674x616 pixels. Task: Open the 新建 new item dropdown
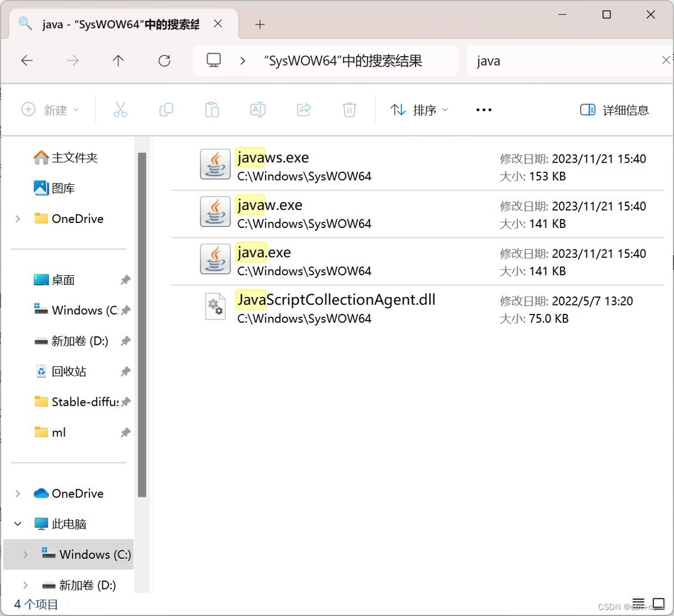pos(50,110)
